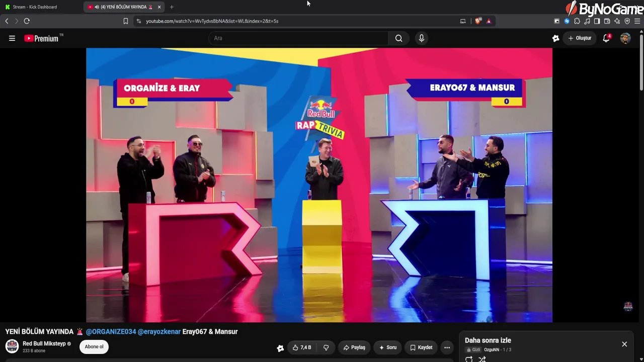Bookmark this page in the address bar
The image size is (644, 362).
126,21
